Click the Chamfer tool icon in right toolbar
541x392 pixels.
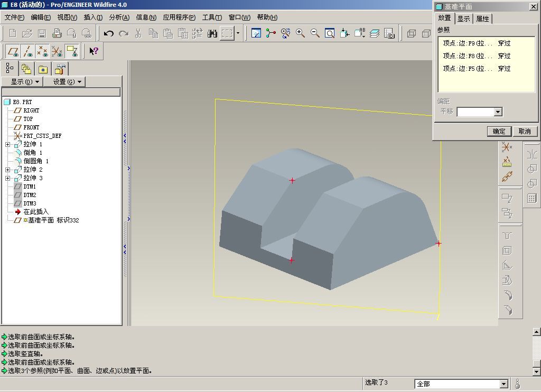click(x=507, y=310)
